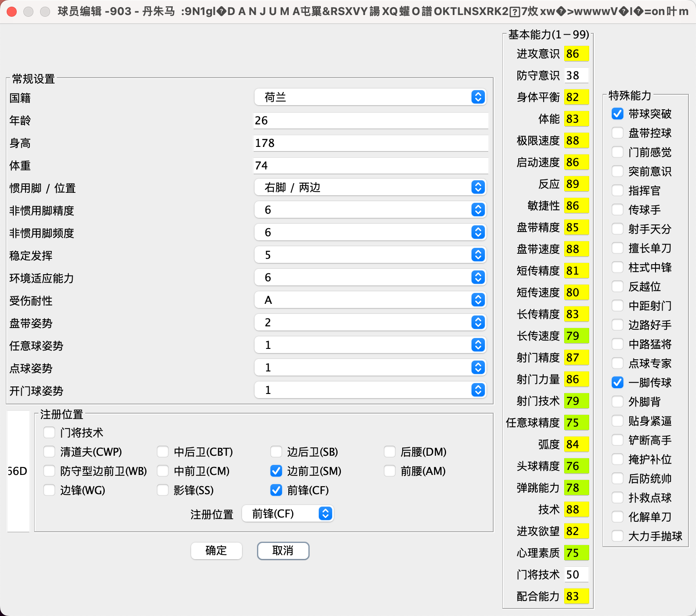This screenshot has width=696, height=616.
Task: Enable the 前腰(AM) position checkbox
Action: 390,471
